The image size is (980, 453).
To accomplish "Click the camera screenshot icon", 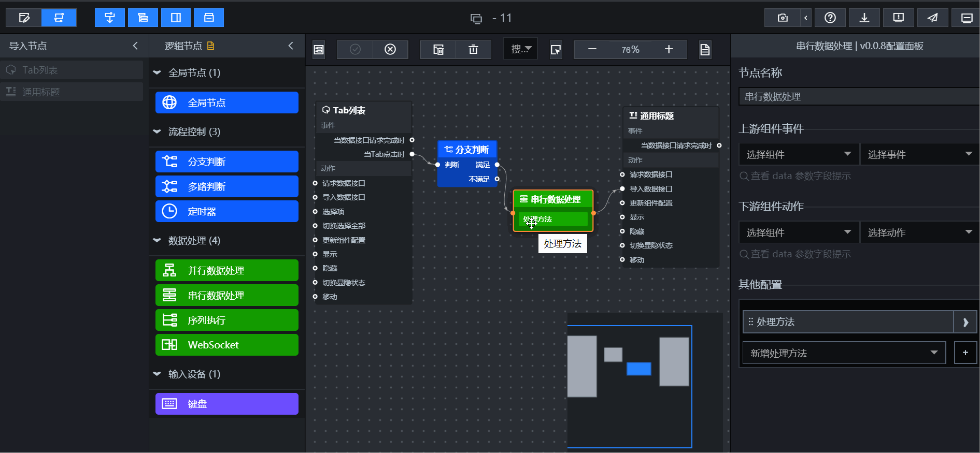I will [783, 18].
